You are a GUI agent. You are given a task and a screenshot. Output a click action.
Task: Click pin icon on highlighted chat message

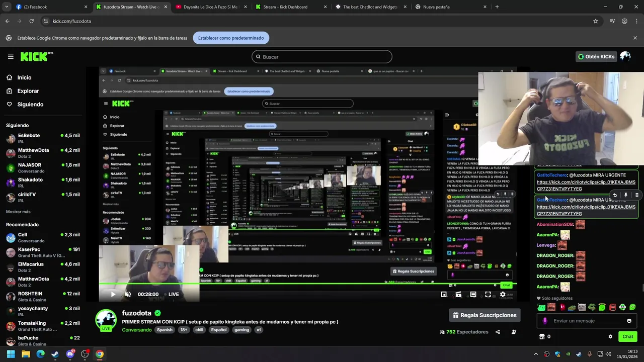pos(626,195)
